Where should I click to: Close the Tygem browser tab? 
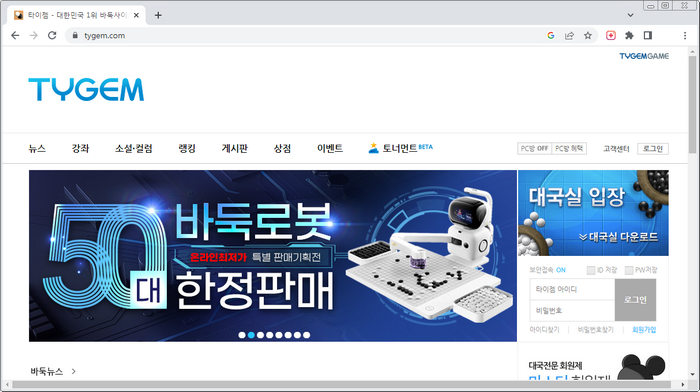[136, 15]
